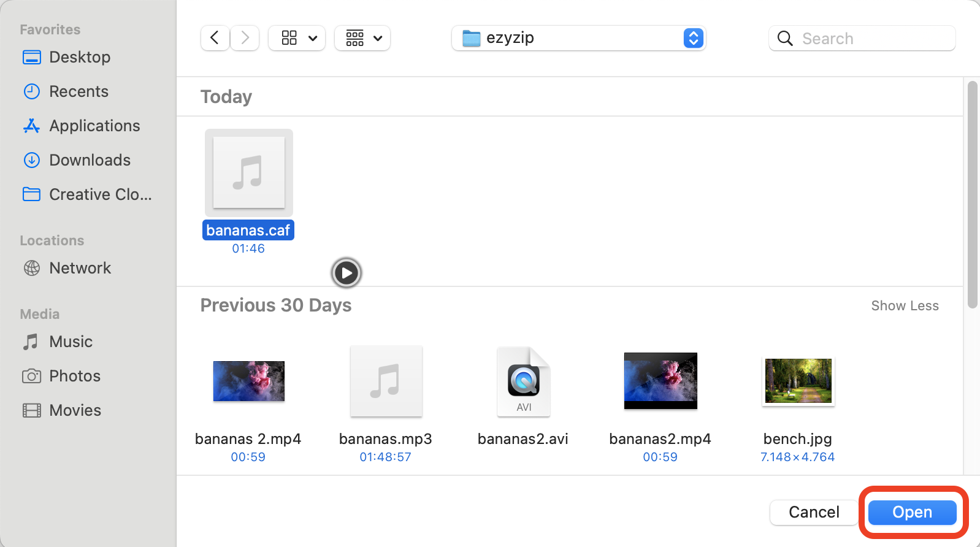
Task: Open the group-by options dropdown
Action: click(x=362, y=38)
